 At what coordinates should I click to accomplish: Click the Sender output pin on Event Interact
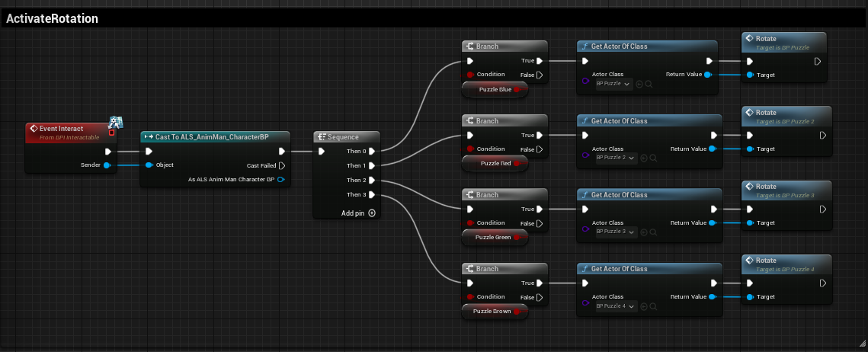tap(107, 165)
